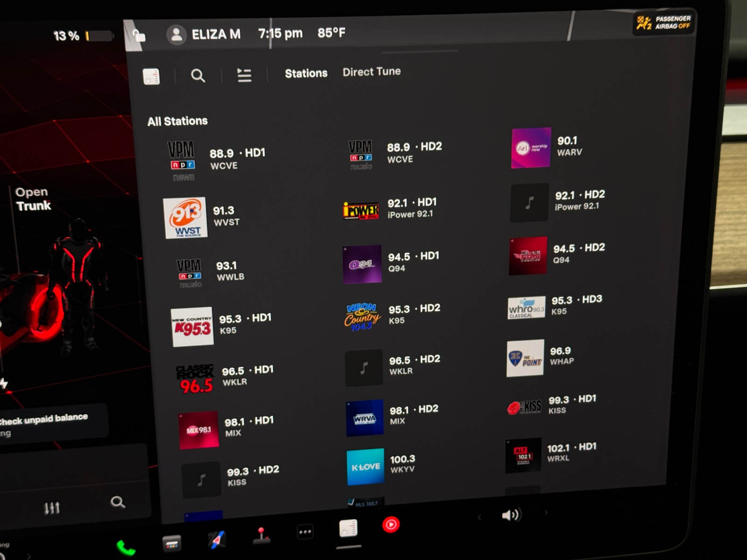Tune to 94.5 HD1 Q94
Viewport: 747px width, 560px height.
[391, 263]
